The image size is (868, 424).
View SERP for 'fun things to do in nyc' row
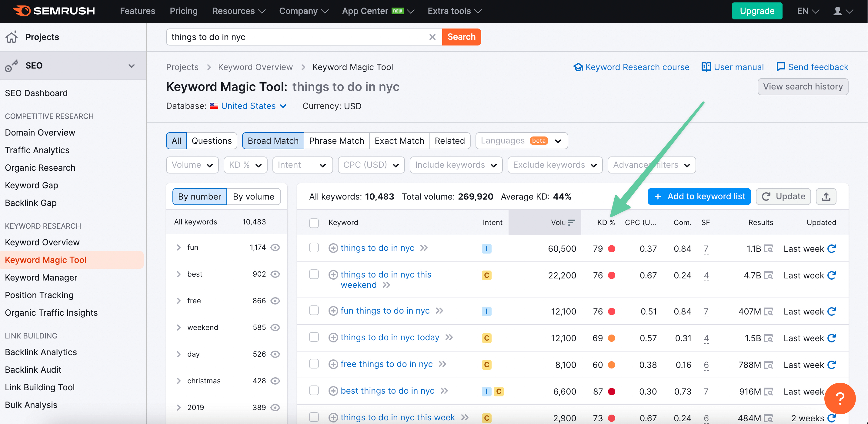click(x=768, y=311)
